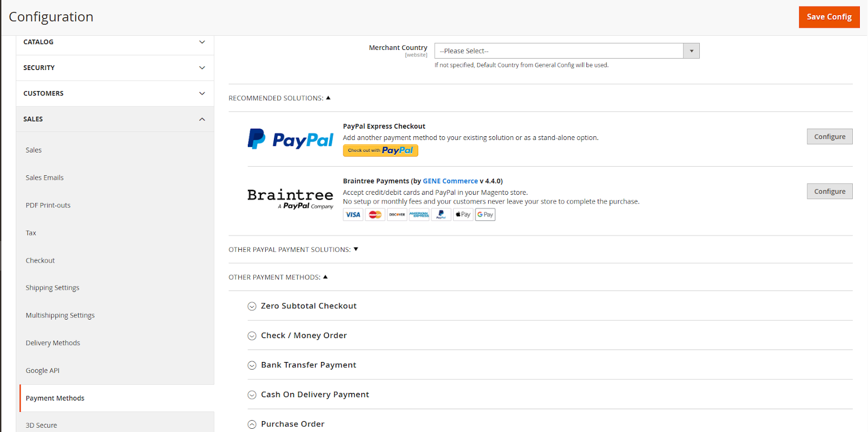Click the Braintree logo image

[x=290, y=199]
